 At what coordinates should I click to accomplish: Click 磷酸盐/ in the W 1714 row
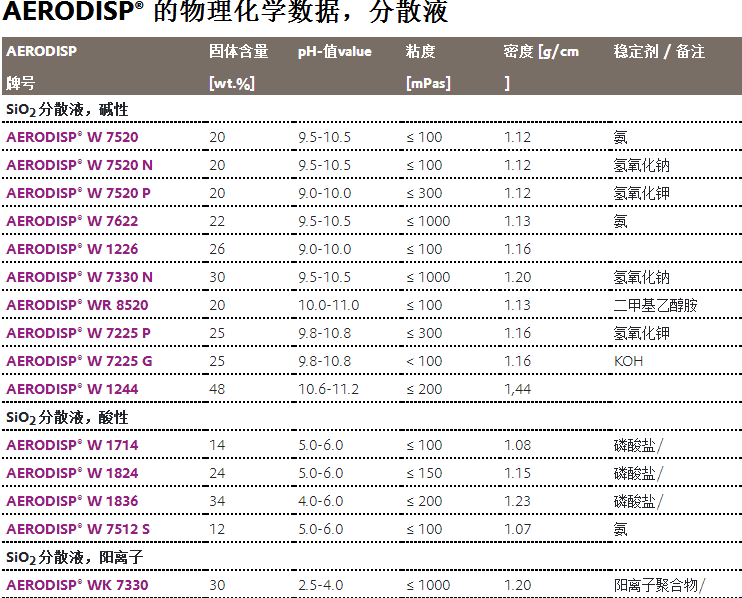point(638,445)
